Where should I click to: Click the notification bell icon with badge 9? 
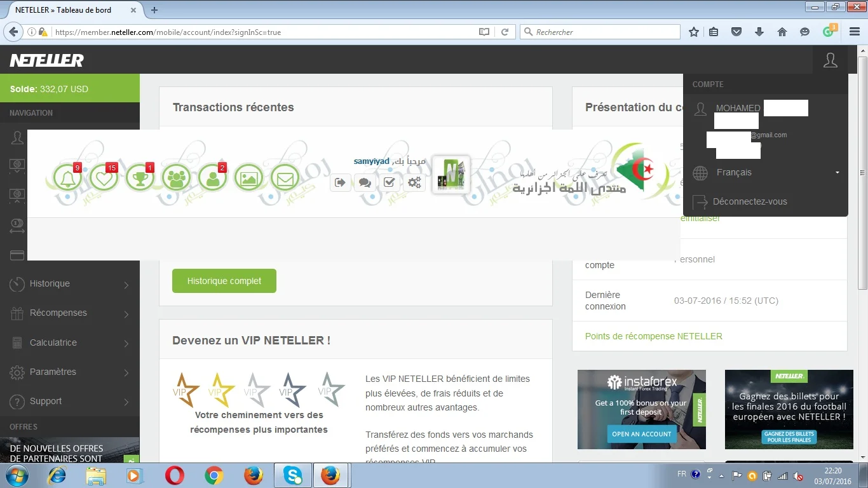pos(67,179)
